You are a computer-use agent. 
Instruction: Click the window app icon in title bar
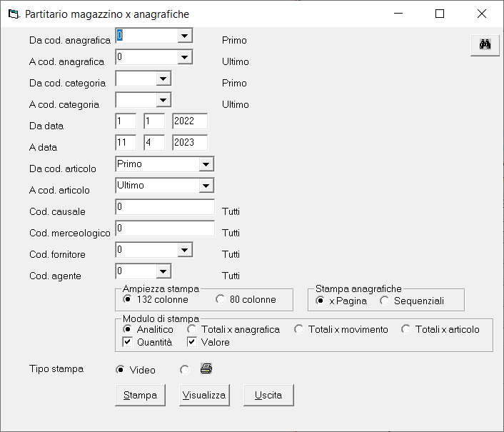pos(14,14)
